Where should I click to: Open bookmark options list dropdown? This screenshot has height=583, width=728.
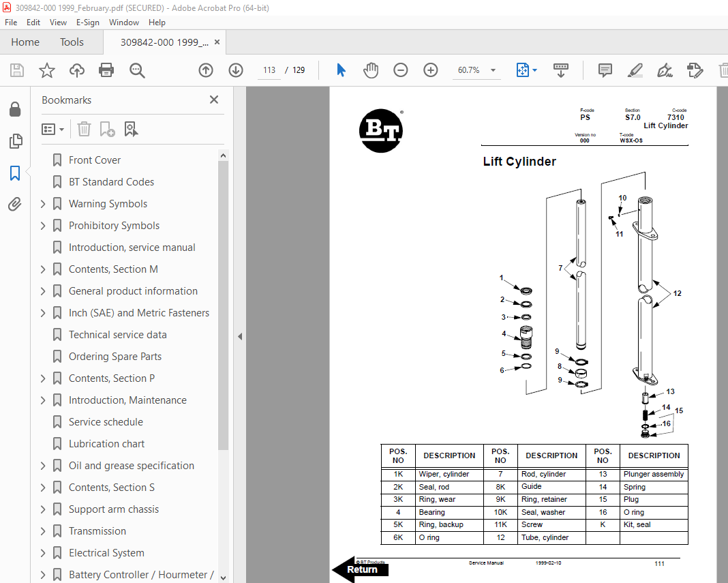point(52,129)
